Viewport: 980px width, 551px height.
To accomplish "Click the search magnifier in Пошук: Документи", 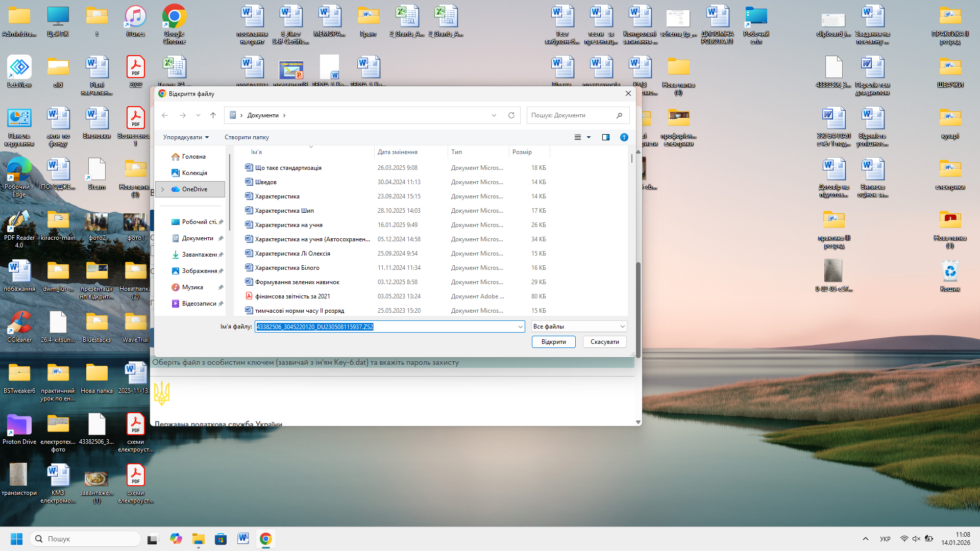I will point(619,115).
